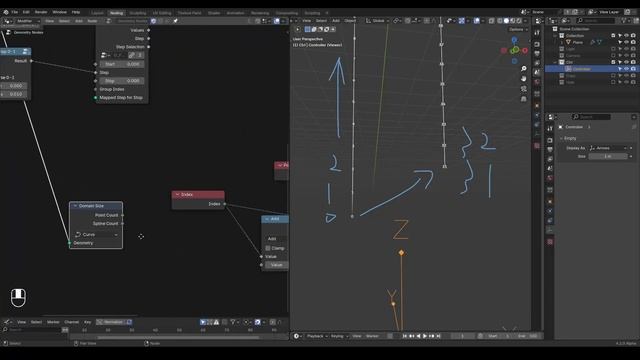This screenshot has height=360, width=640.
Task: Hide the Controller object with the eye icon
Action: tap(627, 69)
